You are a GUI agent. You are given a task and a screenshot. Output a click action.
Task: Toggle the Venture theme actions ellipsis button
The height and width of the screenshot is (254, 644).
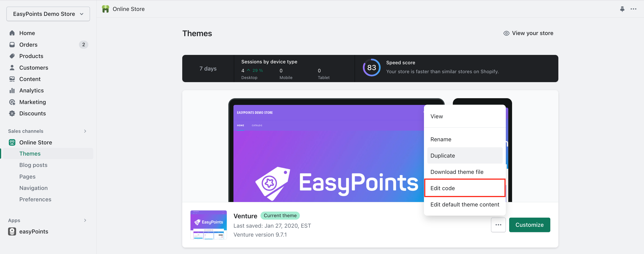coord(498,225)
